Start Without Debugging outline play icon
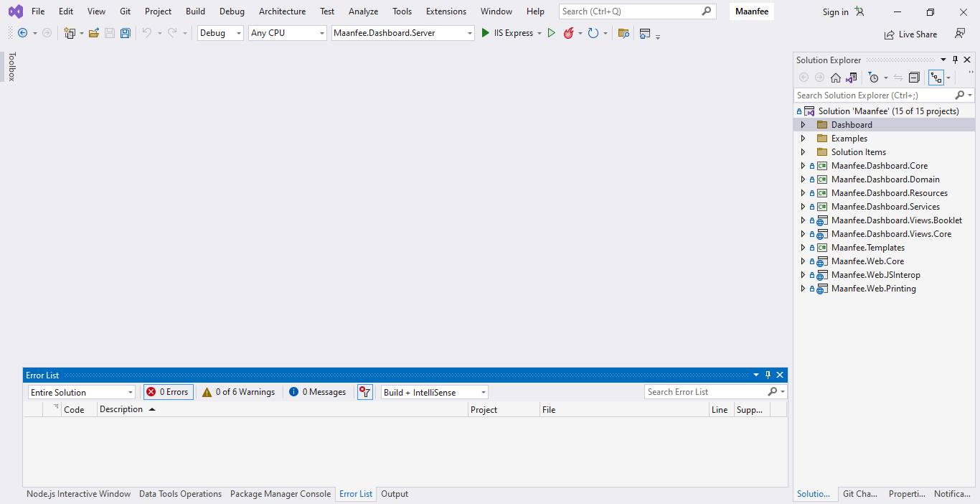This screenshot has height=504, width=980. (551, 33)
